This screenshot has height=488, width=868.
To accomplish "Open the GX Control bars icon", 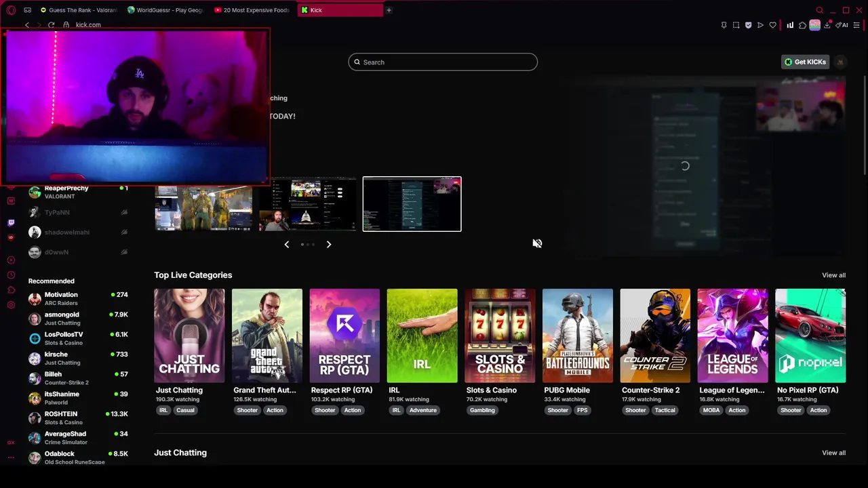I will pyautogui.click(x=790, y=25).
